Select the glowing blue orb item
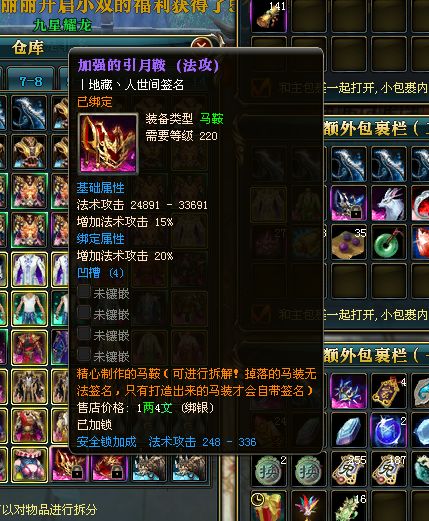This screenshot has width=429, height=521. 388,430
